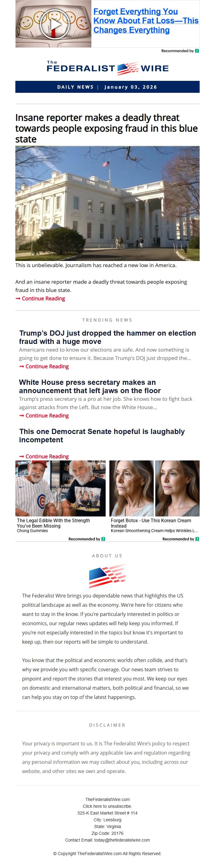This screenshot has height=868, width=215.
Task: Open the fat loss ad headline link
Action: pyautogui.click(x=145, y=21)
